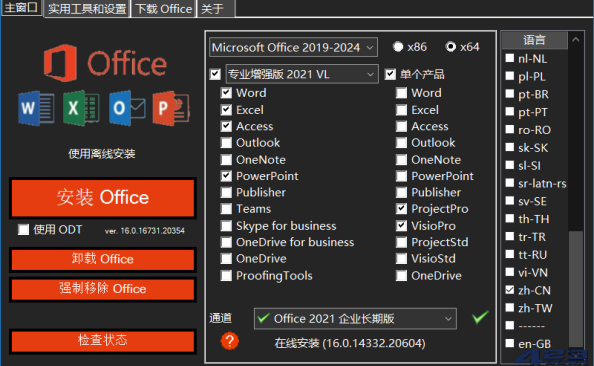
Task: Check Access under single products
Action: click(401, 126)
